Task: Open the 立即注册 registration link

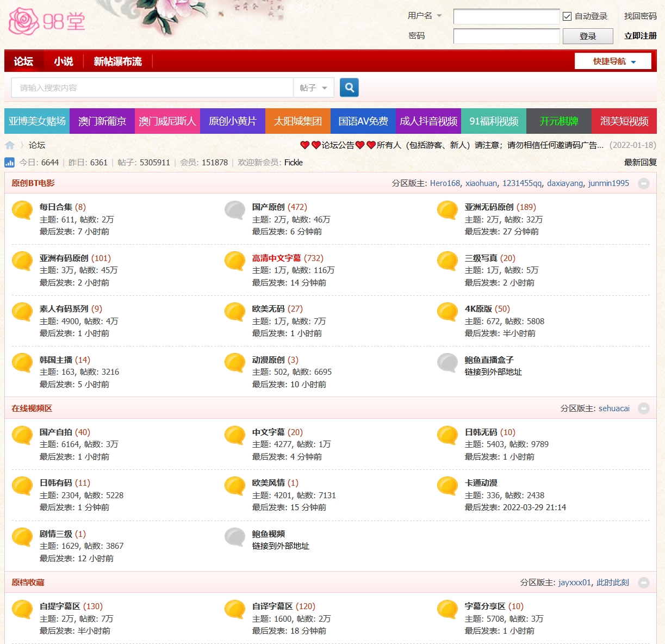Action: point(641,36)
